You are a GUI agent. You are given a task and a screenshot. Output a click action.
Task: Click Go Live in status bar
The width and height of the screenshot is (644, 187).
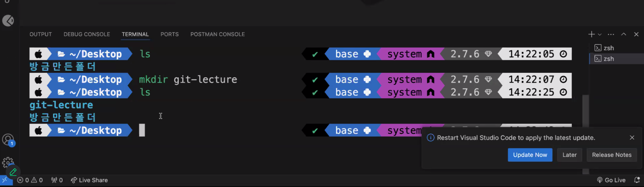click(x=611, y=180)
